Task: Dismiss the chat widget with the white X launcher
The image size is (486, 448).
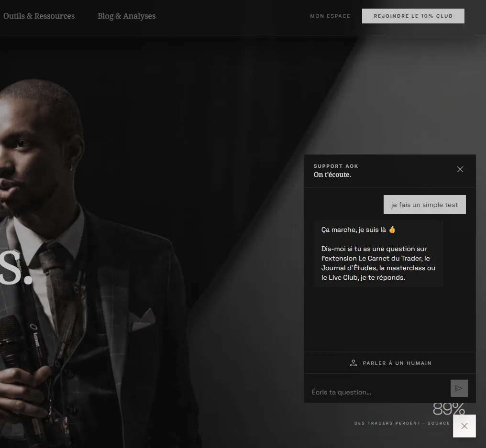Action: point(464,426)
